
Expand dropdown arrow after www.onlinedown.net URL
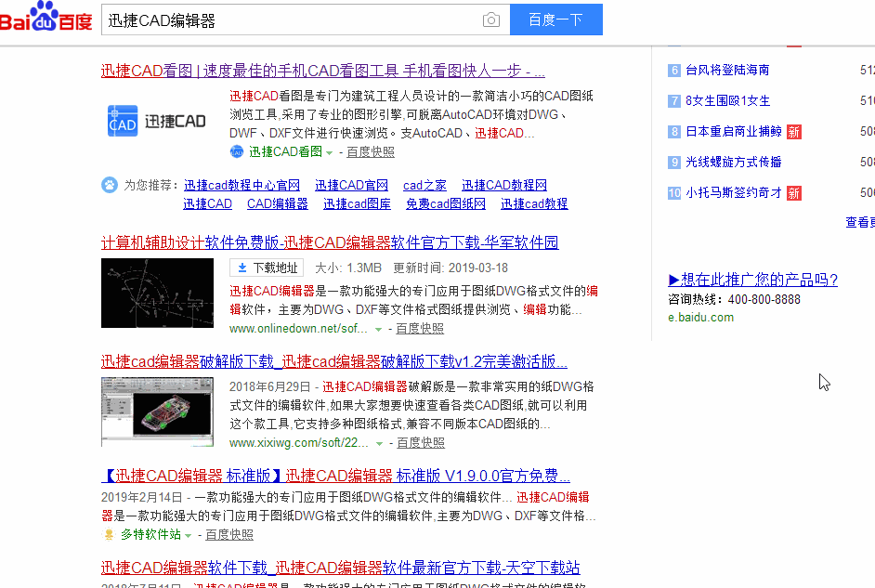click(x=378, y=329)
